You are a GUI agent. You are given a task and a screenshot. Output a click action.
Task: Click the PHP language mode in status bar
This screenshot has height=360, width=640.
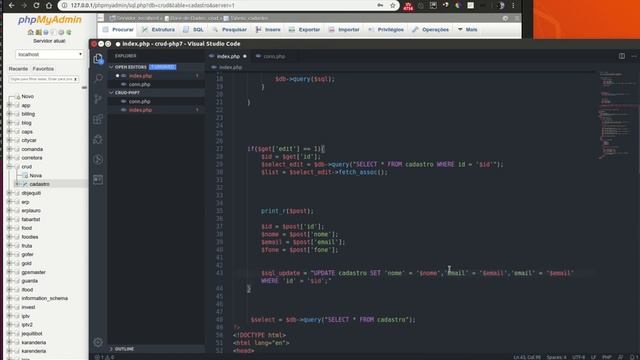[607, 357]
